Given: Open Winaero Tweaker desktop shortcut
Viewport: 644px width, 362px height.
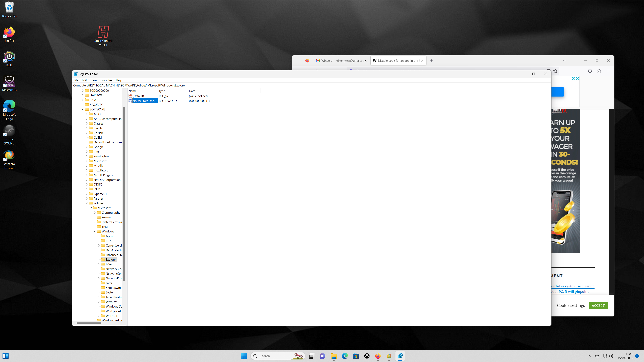Looking at the screenshot, I should pos(9,160).
